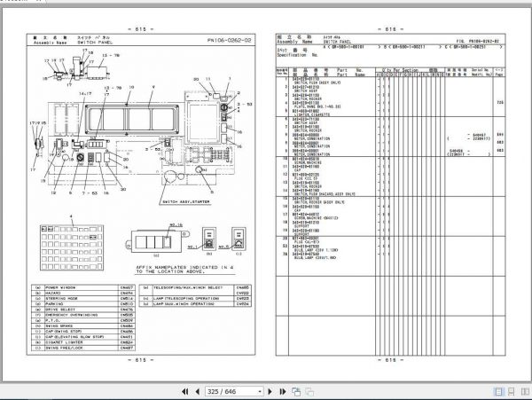This screenshot has height=400, width=532.
Task: Switch to single page view
Action: [x=498, y=391]
